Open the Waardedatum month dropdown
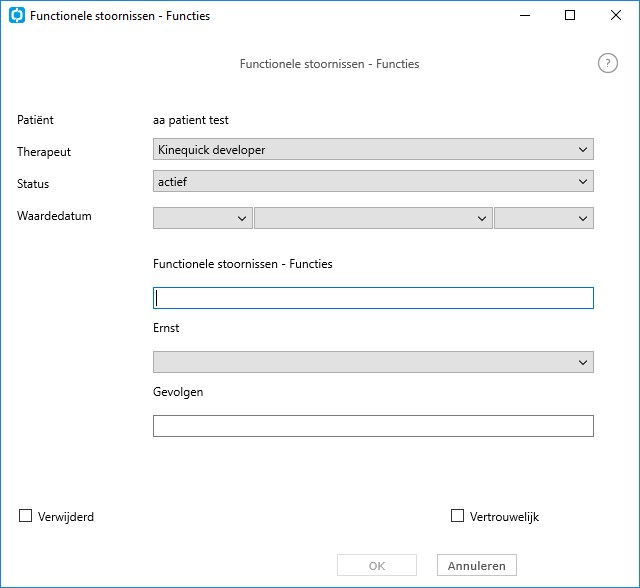The width and height of the screenshot is (640, 588). (373, 218)
